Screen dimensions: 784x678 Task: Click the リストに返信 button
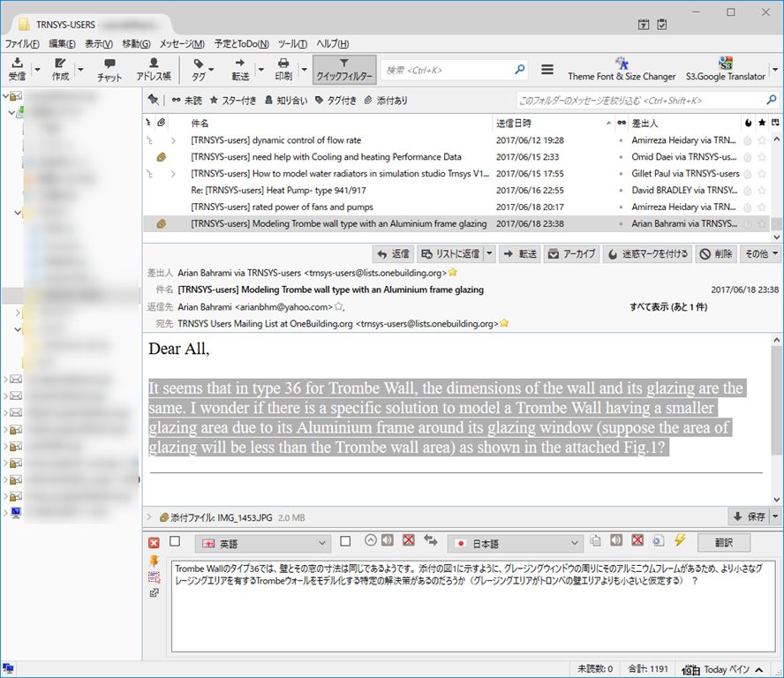450,254
